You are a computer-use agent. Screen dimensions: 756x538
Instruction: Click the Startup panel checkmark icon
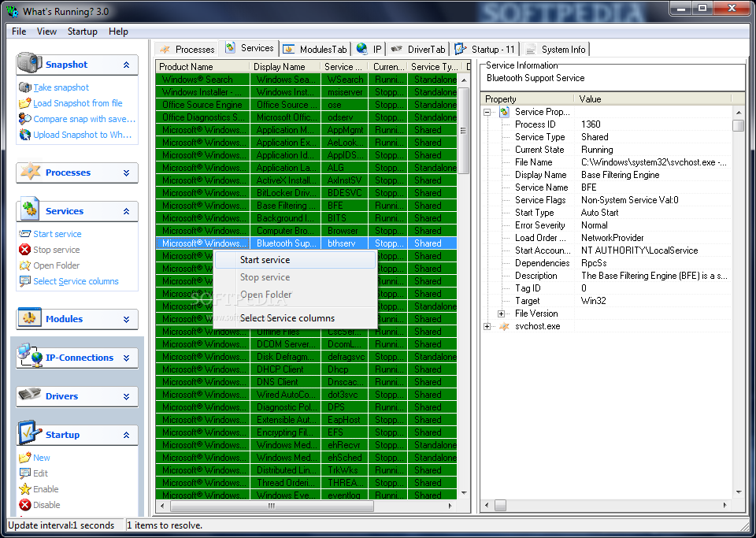coord(30,432)
